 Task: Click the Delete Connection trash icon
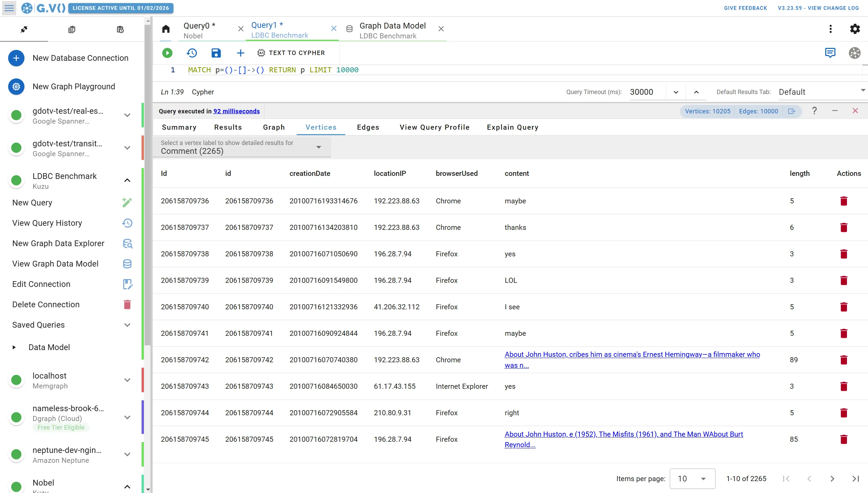click(x=127, y=305)
